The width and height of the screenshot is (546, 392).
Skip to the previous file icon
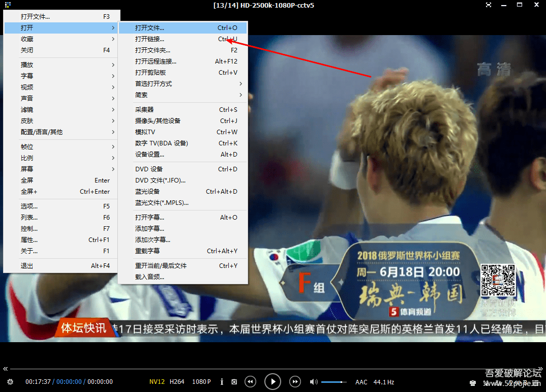pyautogui.click(x=250, y=381)
